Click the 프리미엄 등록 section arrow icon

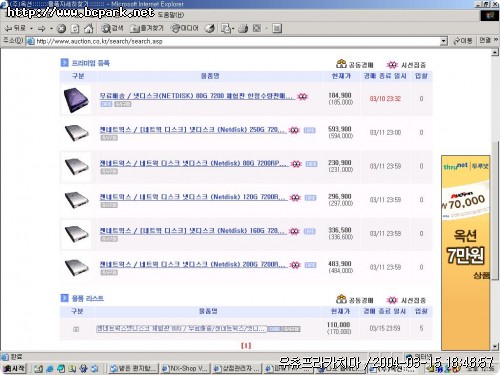click(x=64, y=63)
